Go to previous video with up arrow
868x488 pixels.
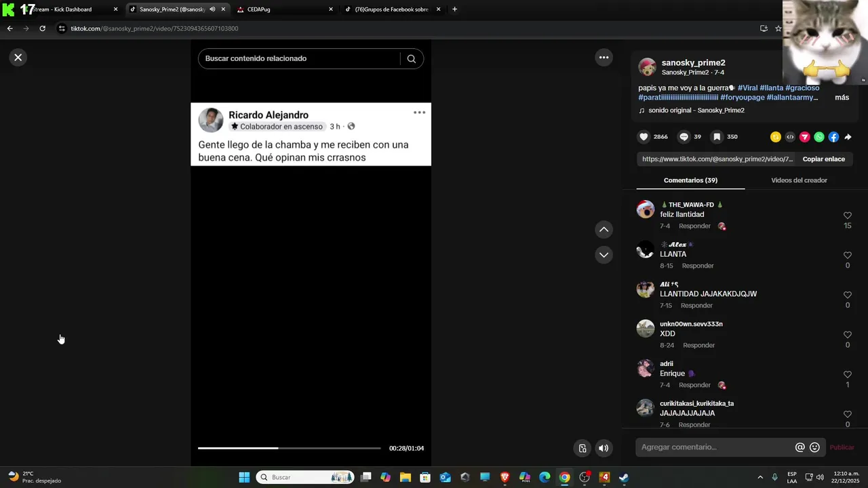pyautogui.click(x=604, y=230)
